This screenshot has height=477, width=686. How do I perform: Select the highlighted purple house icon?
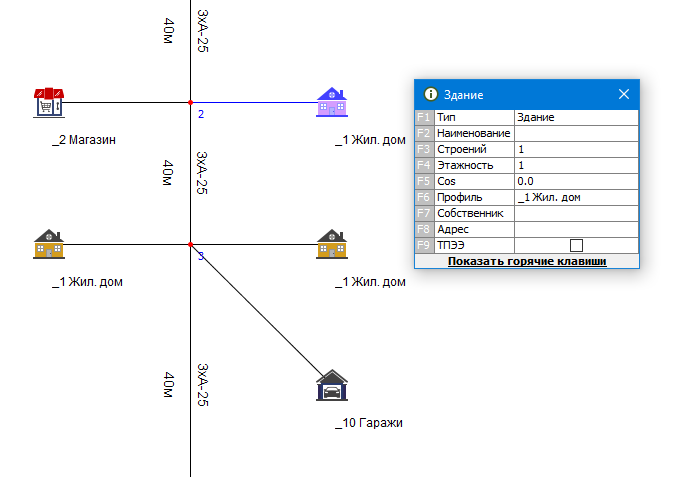[x=332, y=102]
